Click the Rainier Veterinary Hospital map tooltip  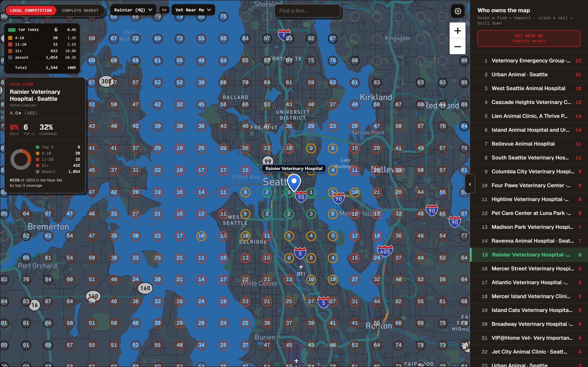(x=294, y=169)
